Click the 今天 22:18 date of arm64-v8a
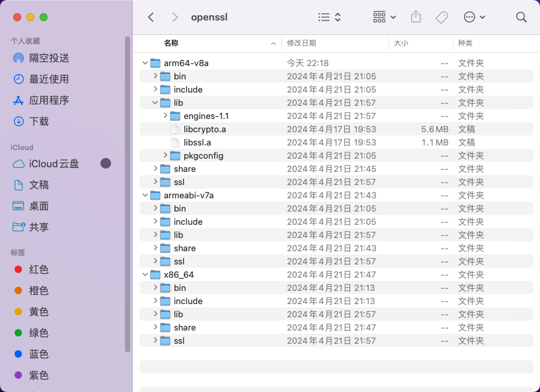Image resolution: width=540 pixels, height=392 pixels. coord(307,63)
